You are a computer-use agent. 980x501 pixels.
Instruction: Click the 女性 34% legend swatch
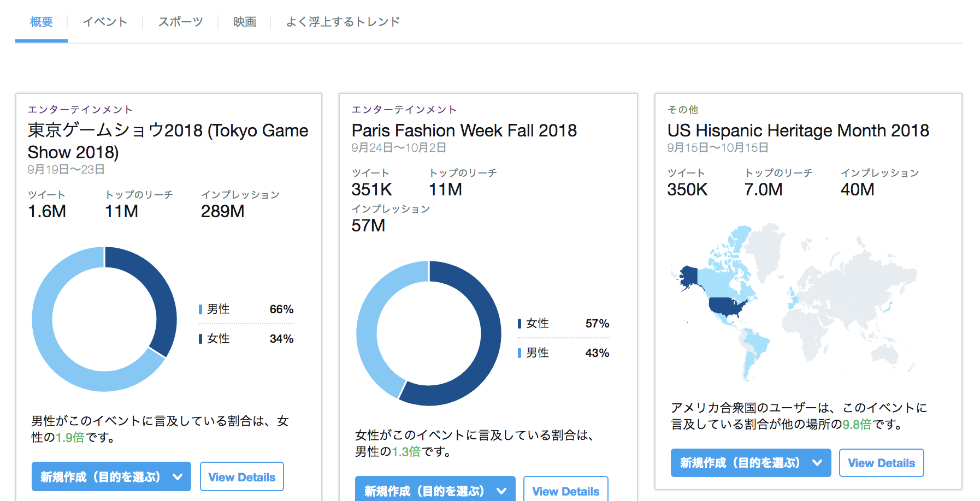pyautogui.click(x=200, y=339)
